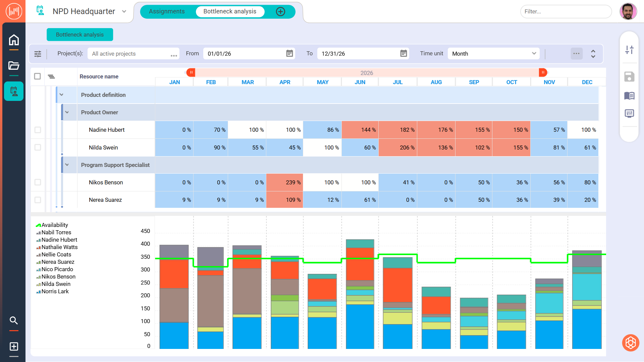Collapse the Product Owner group
The width and height of the screenshot is (644, 362).
click(67, 112)
